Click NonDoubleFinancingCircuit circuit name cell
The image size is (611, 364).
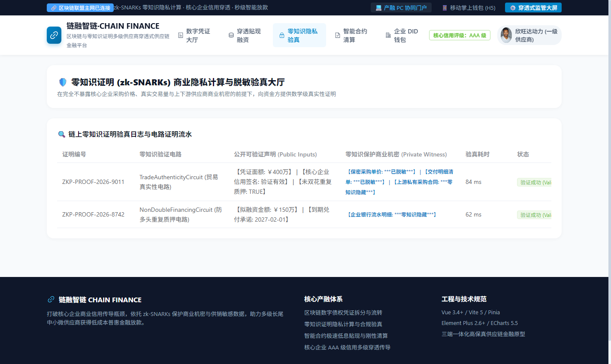[x=181, y=214]
